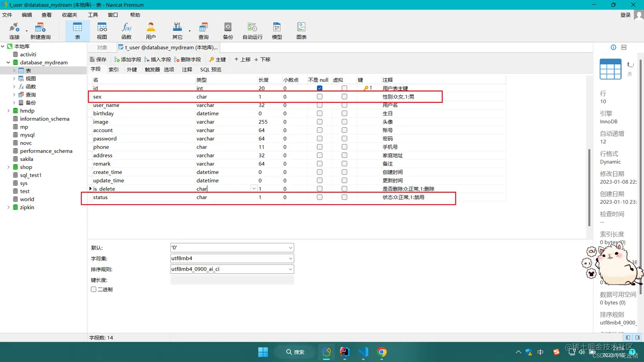Check the 虚拟 box for phone
Screen dimensions: 644x362
[x=344, y=147]
